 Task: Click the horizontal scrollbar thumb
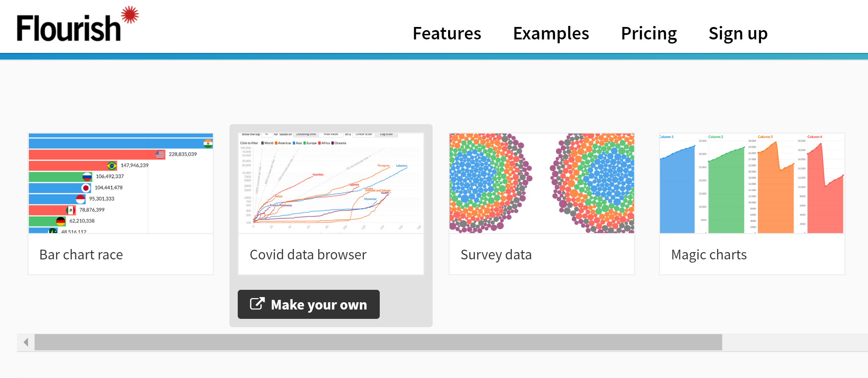tap(378, 342)
